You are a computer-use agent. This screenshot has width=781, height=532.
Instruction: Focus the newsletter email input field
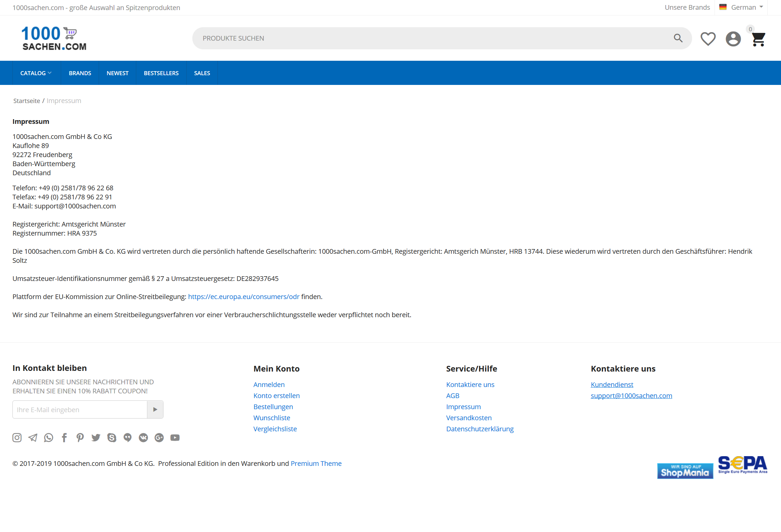80,409
